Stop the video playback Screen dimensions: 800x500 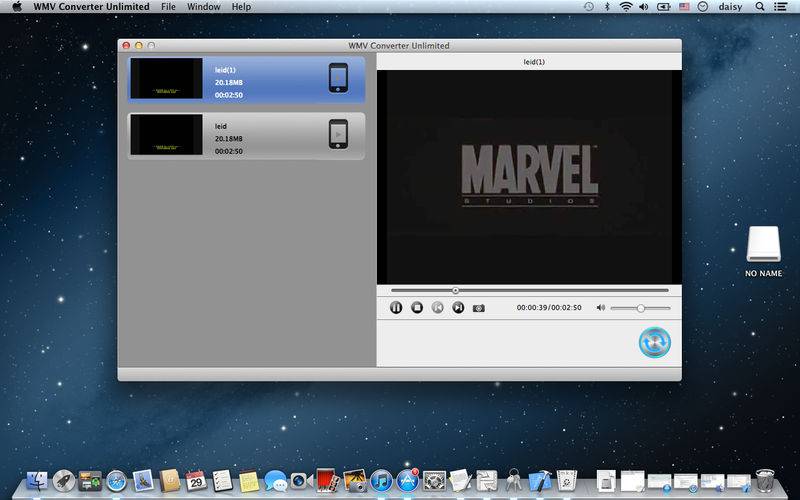[417, 308]
